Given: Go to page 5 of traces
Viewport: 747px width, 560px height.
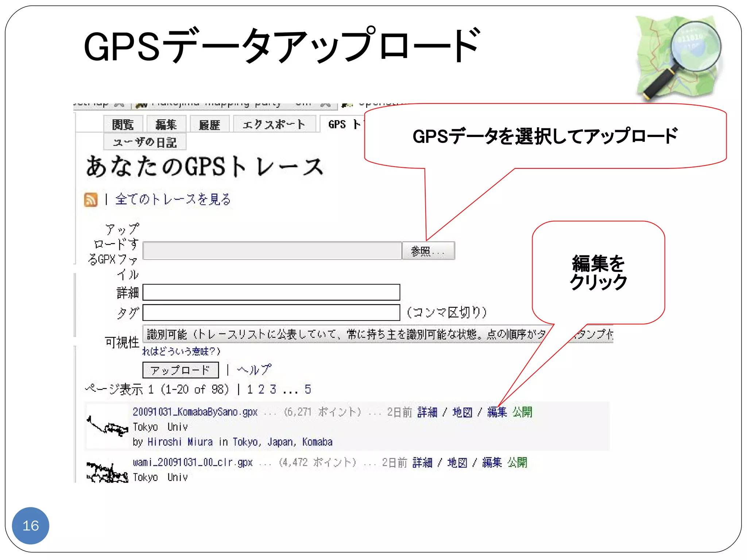Looking at the screenshot, I should [308, 389].
